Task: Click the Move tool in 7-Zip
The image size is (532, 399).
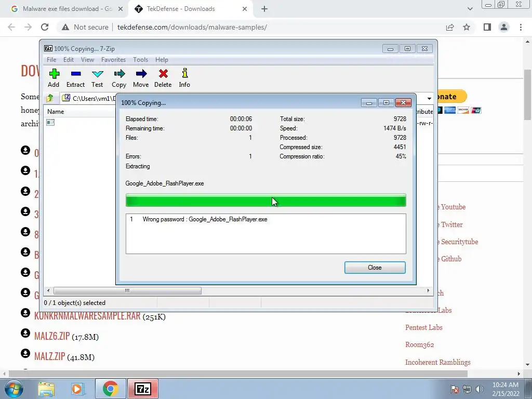Action: [141, 78]
